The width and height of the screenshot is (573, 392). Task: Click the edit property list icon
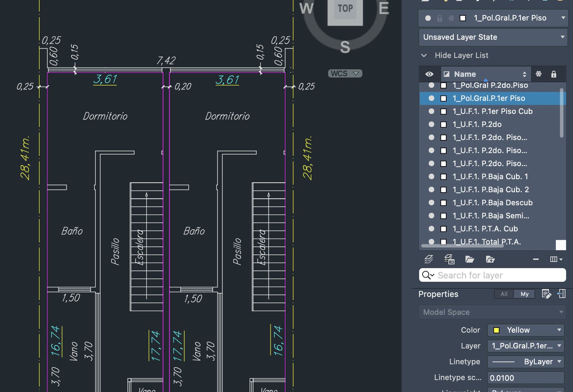[x=546, y=294]
